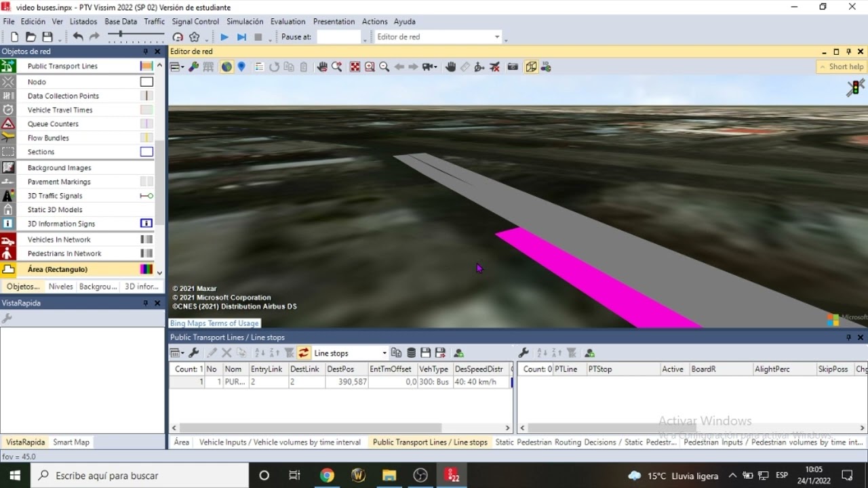Image resolution: width=868 pixels, height=488 pixels.
Task: Open the Simulación menu
Action: pyautogui.click(x=245, y=22)
